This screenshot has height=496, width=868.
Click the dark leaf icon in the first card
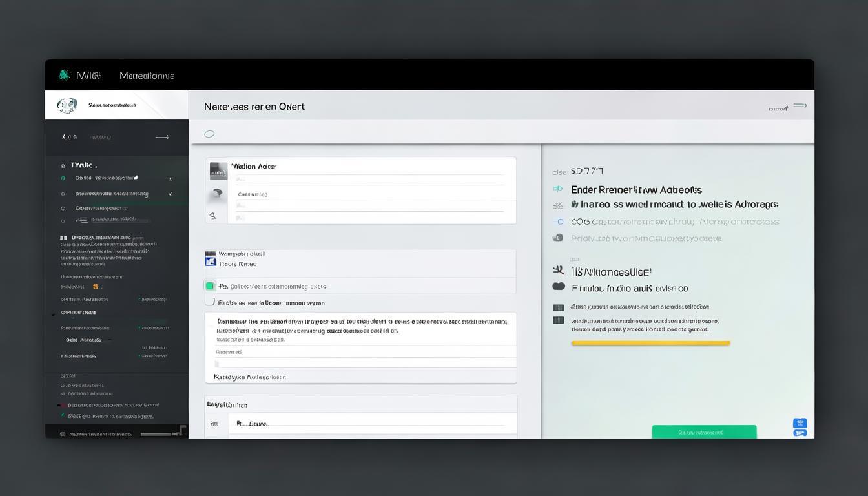(217, 193)
